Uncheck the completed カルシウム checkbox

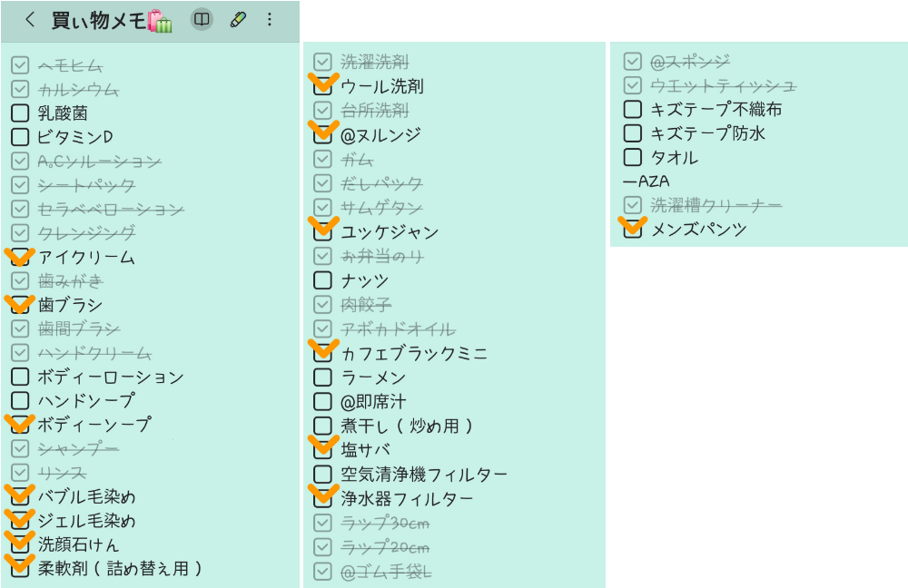coord(20,89)
